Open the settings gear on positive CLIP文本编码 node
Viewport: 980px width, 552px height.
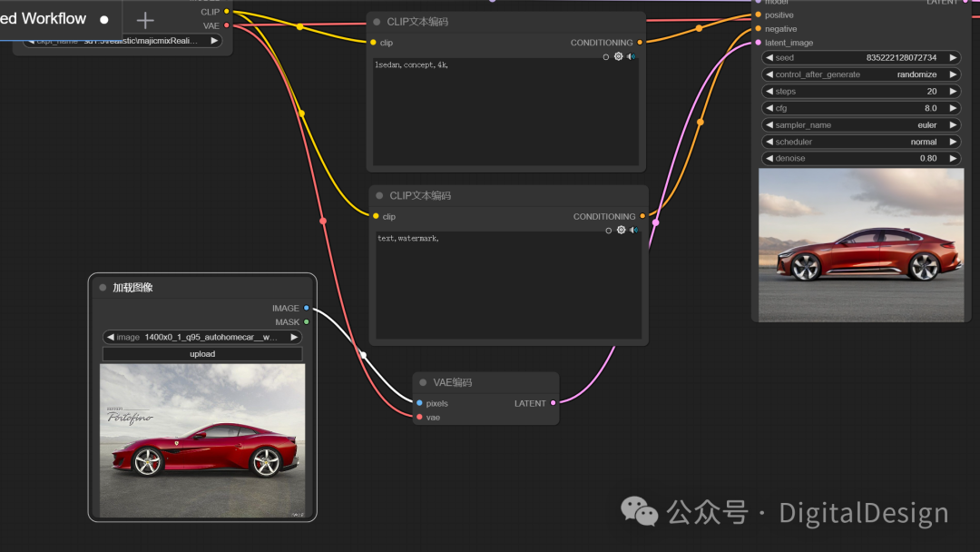point(618,55)
